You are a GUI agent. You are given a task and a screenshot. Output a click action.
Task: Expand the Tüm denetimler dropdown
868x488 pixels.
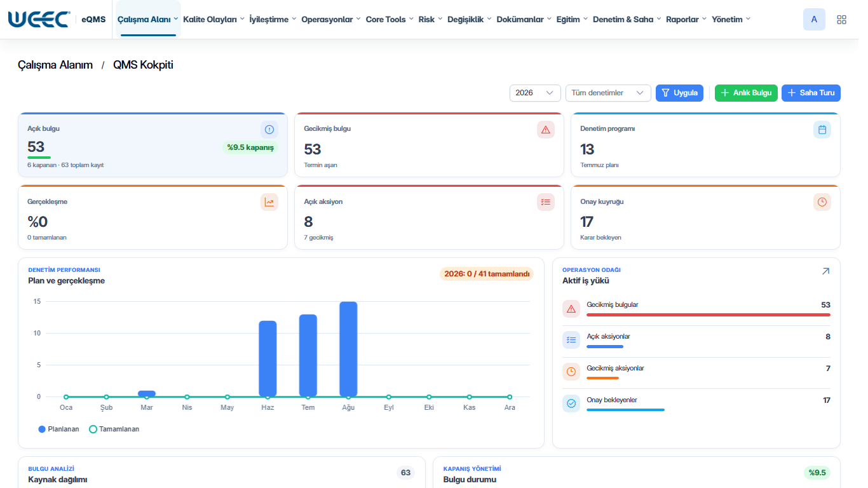pos(608,93)
